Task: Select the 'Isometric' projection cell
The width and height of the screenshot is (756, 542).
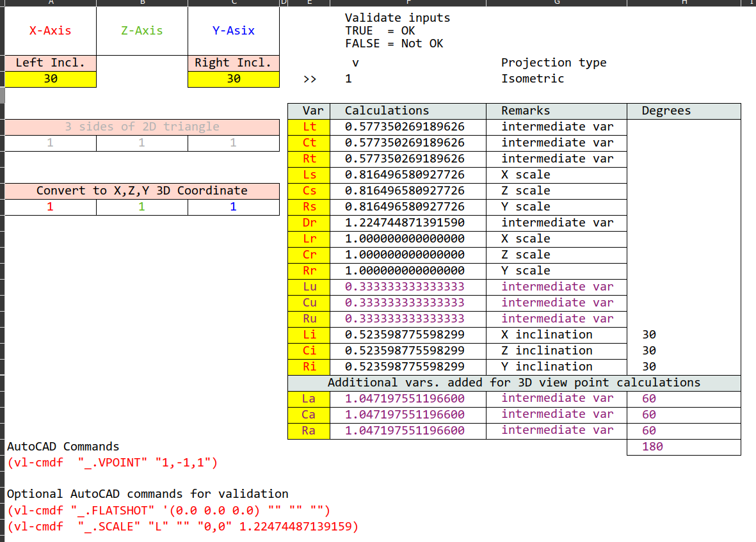Action: point(533,79)
